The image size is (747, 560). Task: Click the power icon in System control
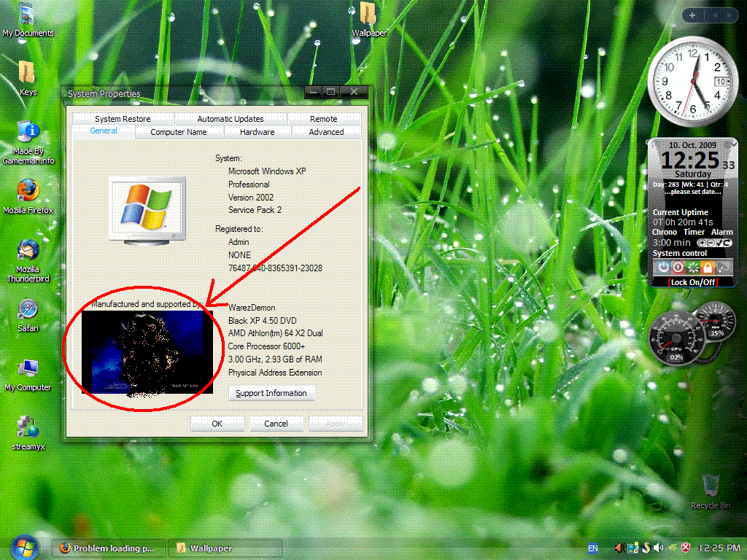663,267
